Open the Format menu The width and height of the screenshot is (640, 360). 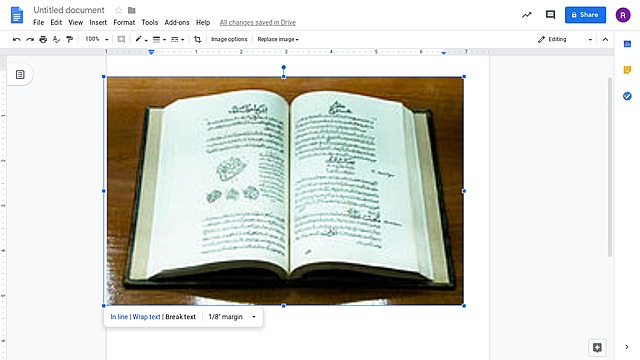pyautogui.click(x=124, y=22)
